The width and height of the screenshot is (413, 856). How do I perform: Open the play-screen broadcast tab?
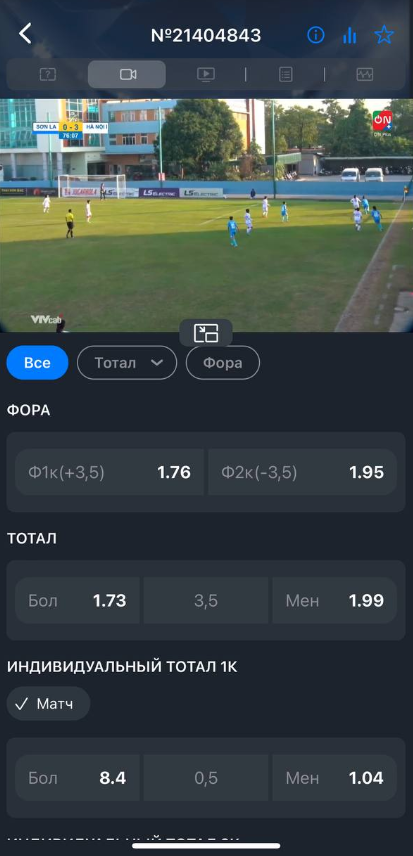click(206, 74)
